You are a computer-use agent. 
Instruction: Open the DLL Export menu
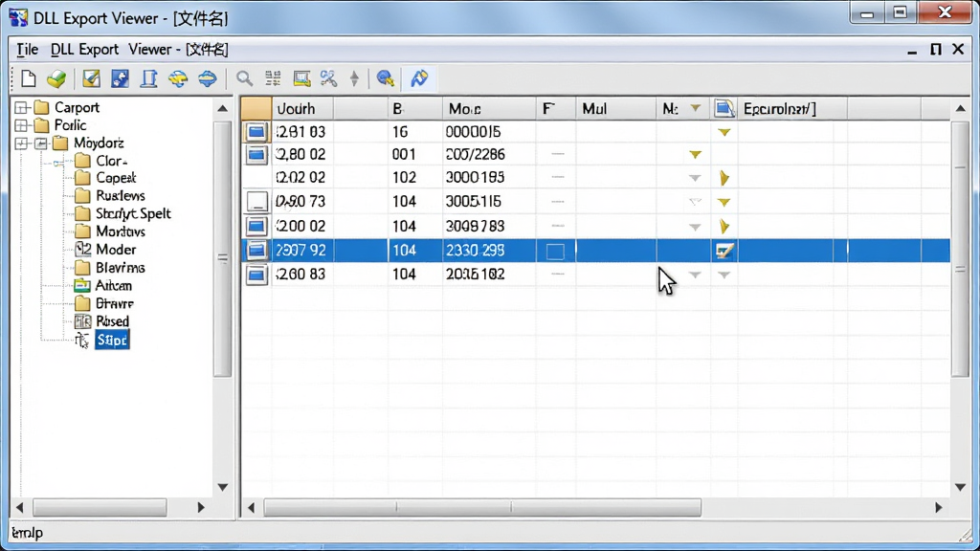click(84, 50)
